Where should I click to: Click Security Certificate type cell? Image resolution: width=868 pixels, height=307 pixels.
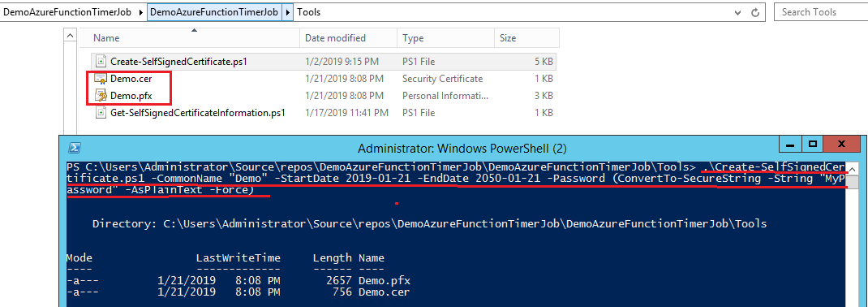click(442, 79)
